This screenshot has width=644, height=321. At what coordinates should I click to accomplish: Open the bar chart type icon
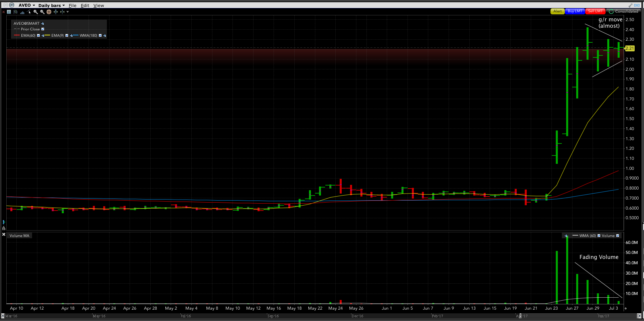pos(15,12)
